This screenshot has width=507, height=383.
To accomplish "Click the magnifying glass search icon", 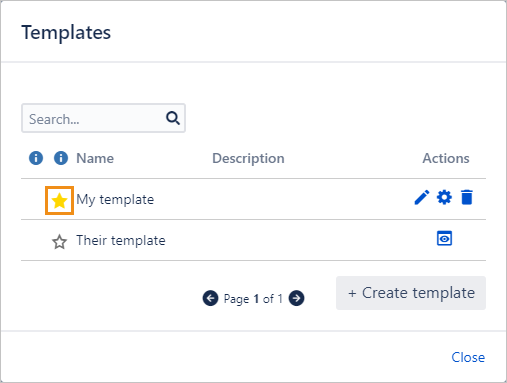I will 173,118.
